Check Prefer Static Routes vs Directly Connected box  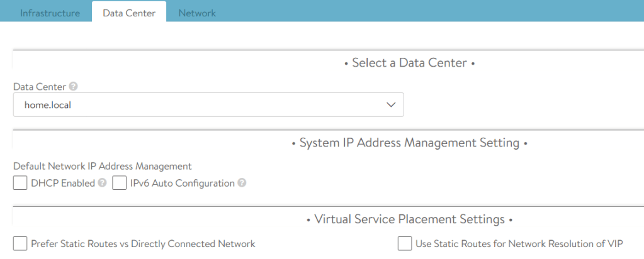pyautogui.click(x=20, y=243)
